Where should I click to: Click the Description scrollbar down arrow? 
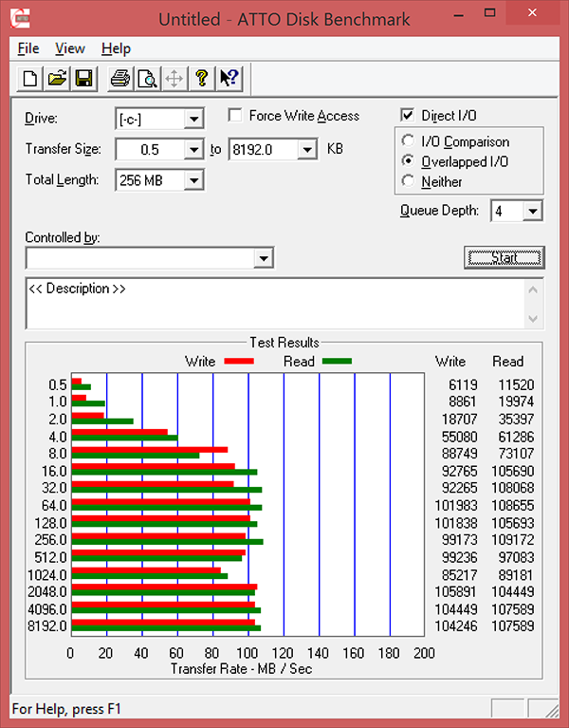tap(533, 319)
